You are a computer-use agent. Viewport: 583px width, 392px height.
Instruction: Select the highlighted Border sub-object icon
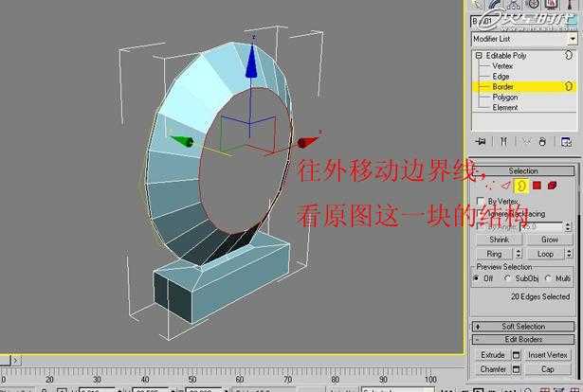[520, 186]
